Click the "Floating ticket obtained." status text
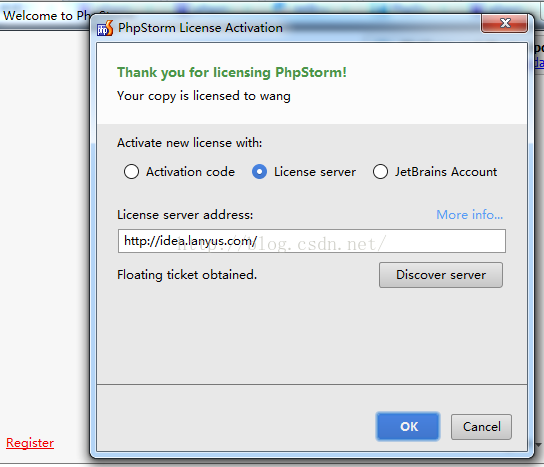544x467 pixels. point(187,275)
